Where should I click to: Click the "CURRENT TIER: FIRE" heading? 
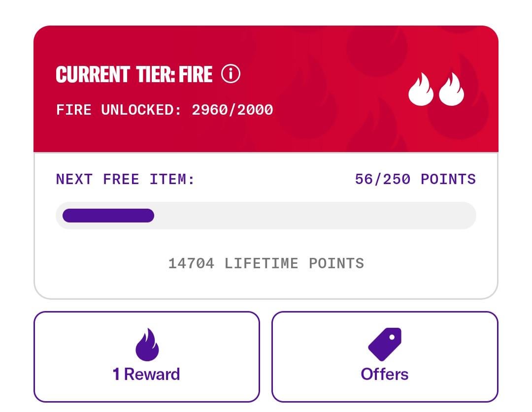[x=134, y=75]
